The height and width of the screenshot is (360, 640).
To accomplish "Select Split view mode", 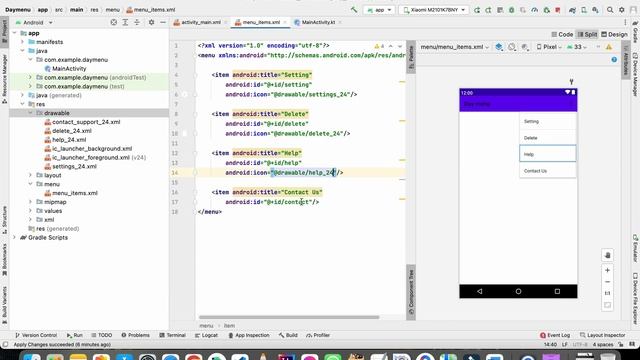I will coord(587,34).
